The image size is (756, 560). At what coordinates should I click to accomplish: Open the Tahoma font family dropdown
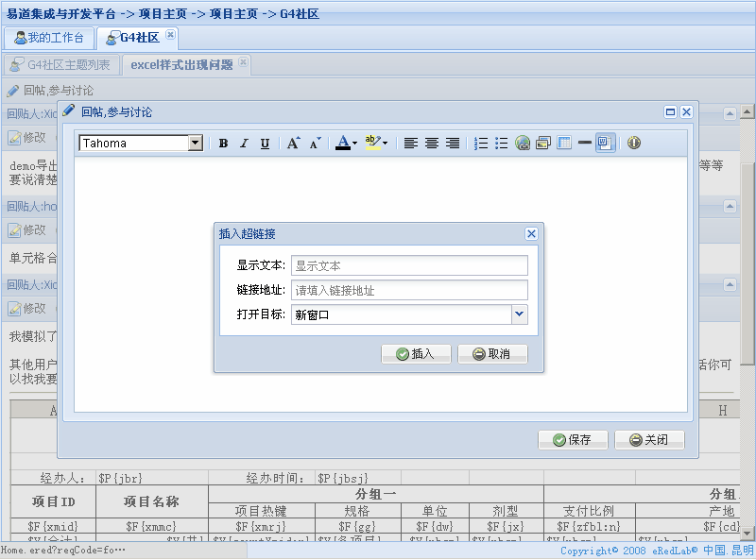point(195,143)
